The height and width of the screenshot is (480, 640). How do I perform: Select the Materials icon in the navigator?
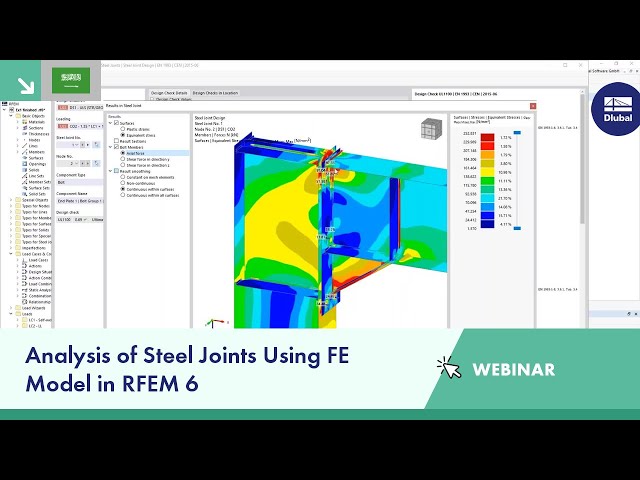(x=24, y=122)
